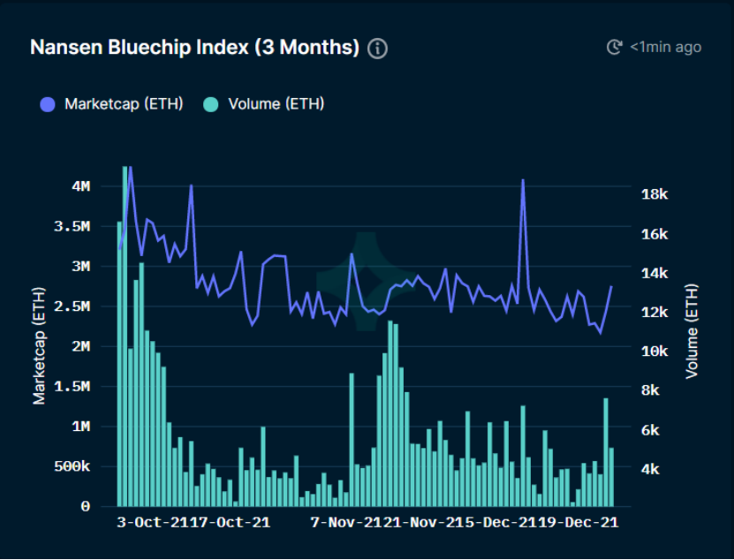
Task: Click the marketcap spike peak in early December
Action: tap(523, 180)
